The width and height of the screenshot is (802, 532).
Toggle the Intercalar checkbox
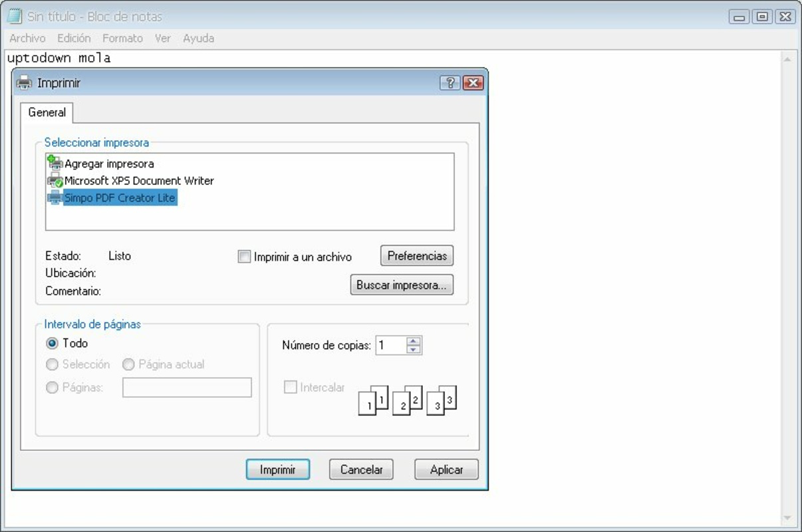click(x=290, y=387)
